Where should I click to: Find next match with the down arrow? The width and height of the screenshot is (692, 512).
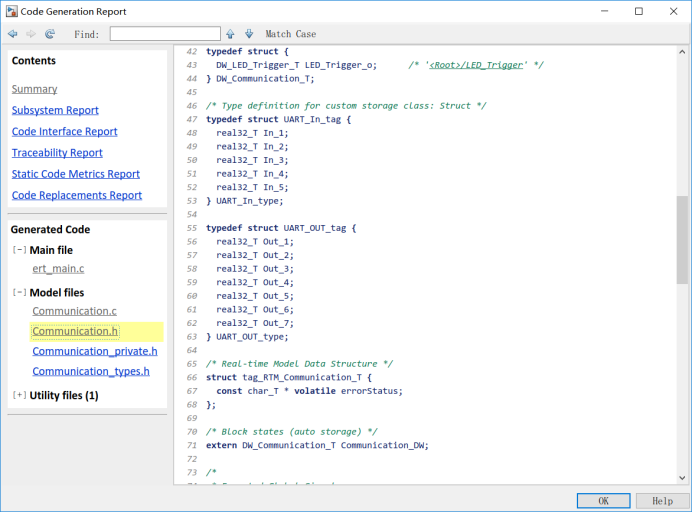point(249,34)
